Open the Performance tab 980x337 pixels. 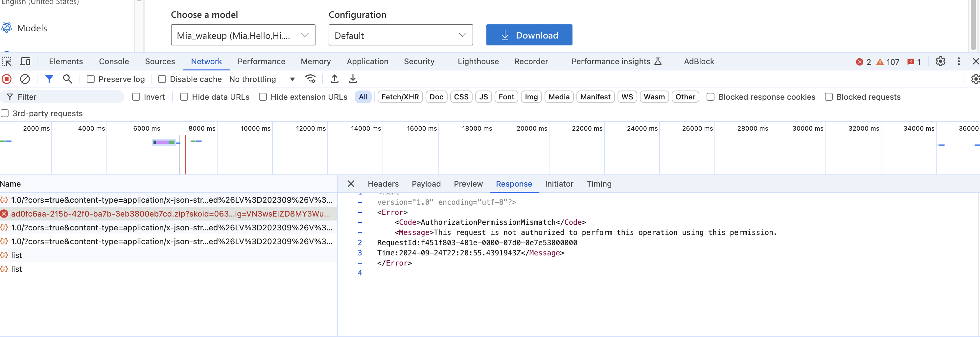tap(261, 61)
